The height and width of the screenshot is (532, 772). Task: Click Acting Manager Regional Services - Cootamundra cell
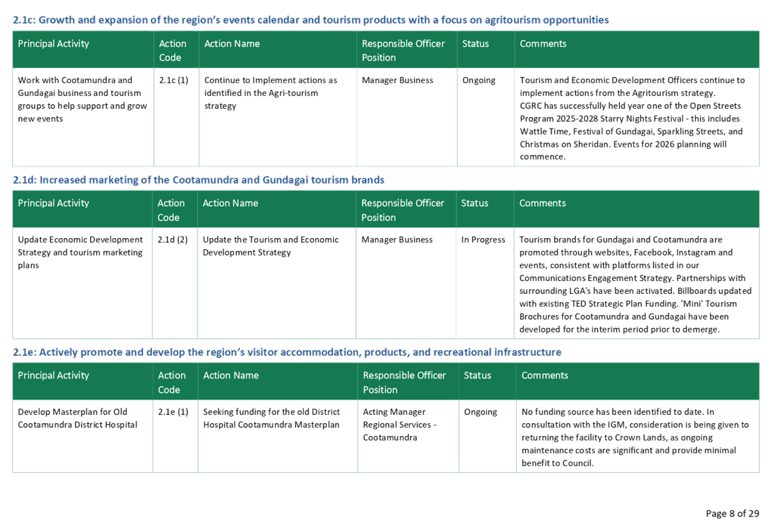click(400, 425)
